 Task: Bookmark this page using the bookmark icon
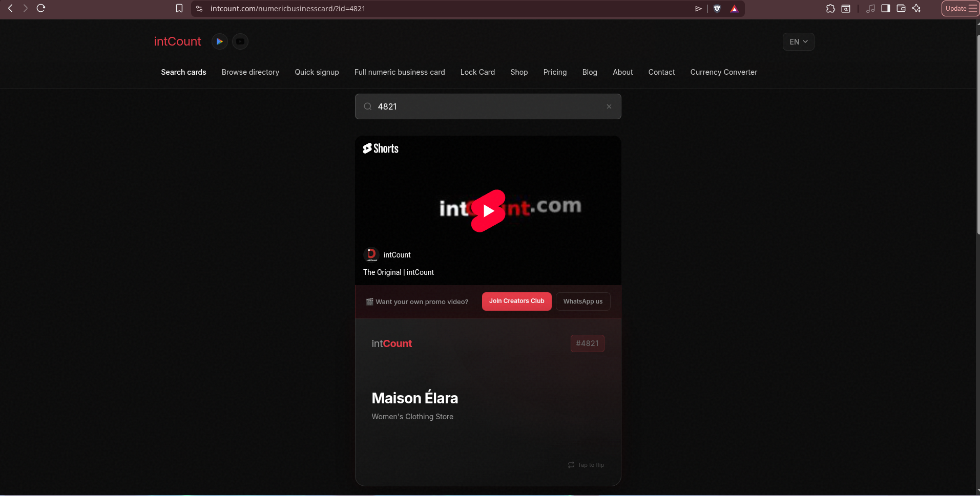pos(179,8)
